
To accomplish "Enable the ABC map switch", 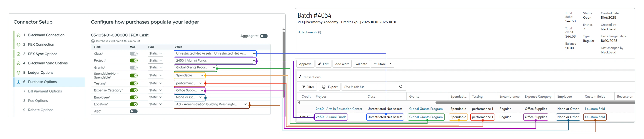I will tap(133, 111).
